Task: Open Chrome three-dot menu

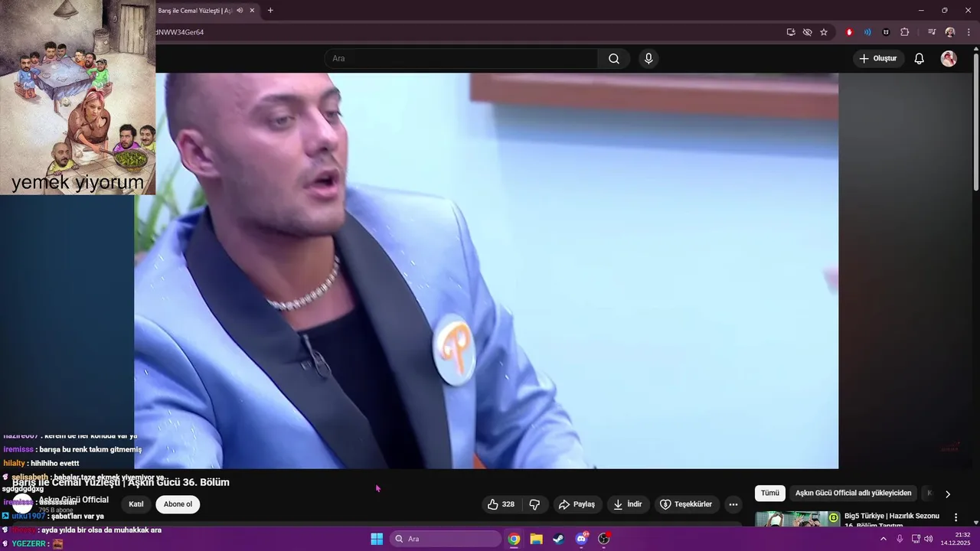Action: click(x=969, y=32)
